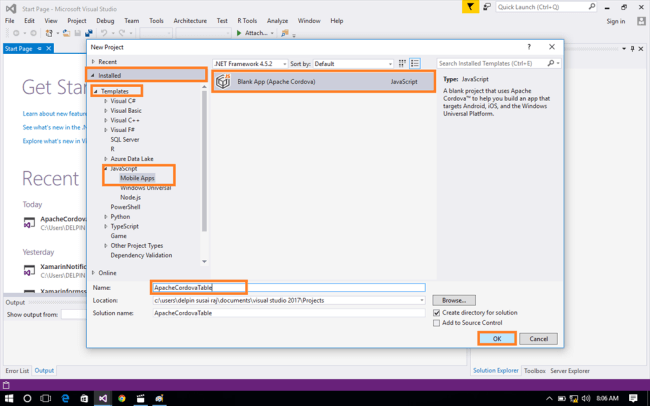Open the Architecture menu
The image size is (650, 406).
(x=190, y=21)
